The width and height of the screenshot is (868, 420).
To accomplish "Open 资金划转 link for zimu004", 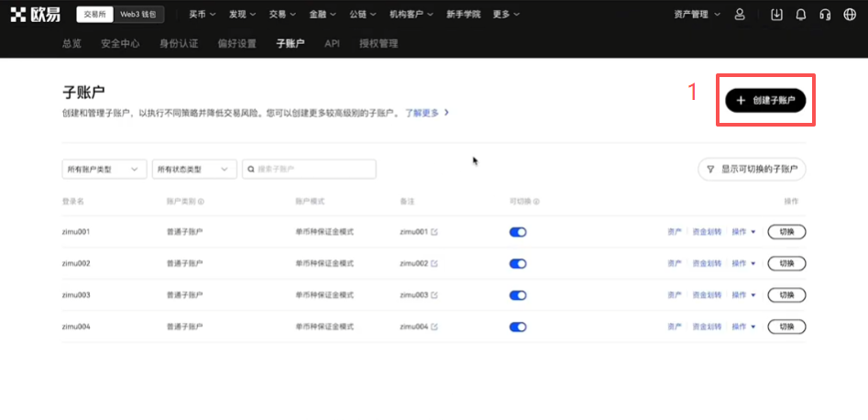I will click(707, 326).
